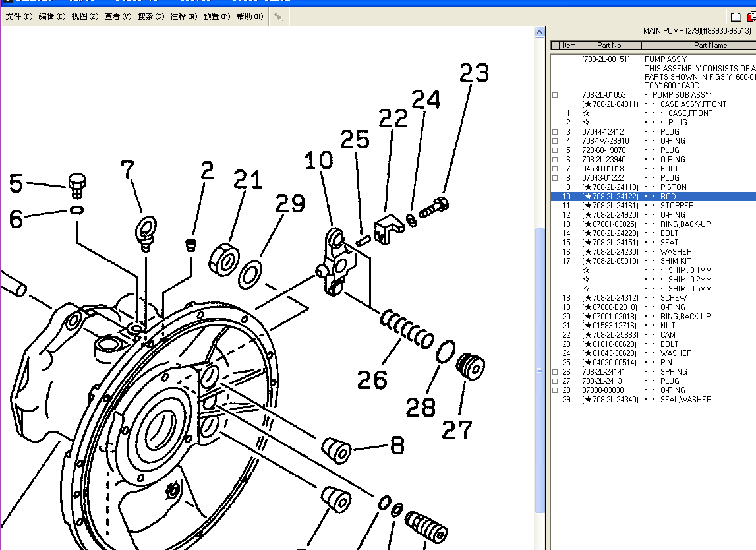Click callout number 10 in the diagram
Viewport: 756px width, 550px height.
point(318,160)
